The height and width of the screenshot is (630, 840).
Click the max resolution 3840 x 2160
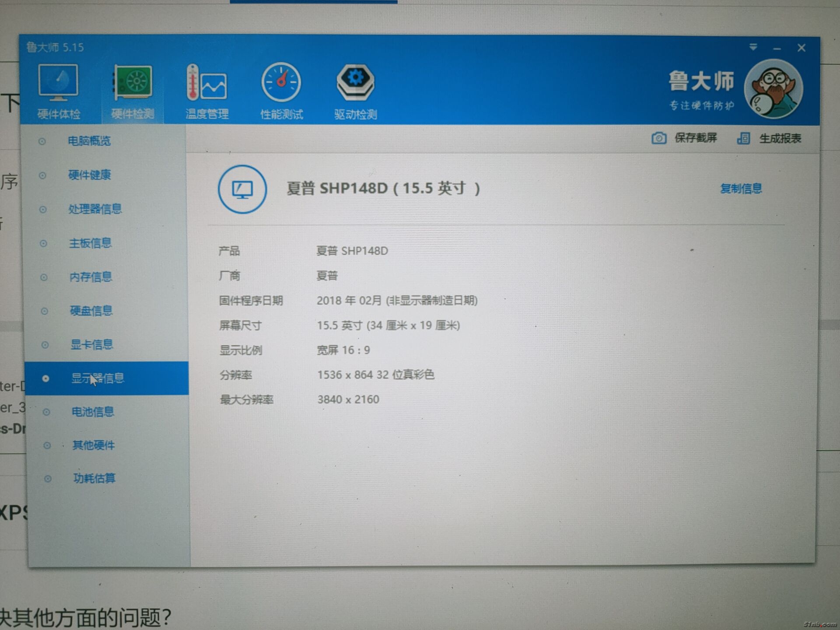pos(348,399)
